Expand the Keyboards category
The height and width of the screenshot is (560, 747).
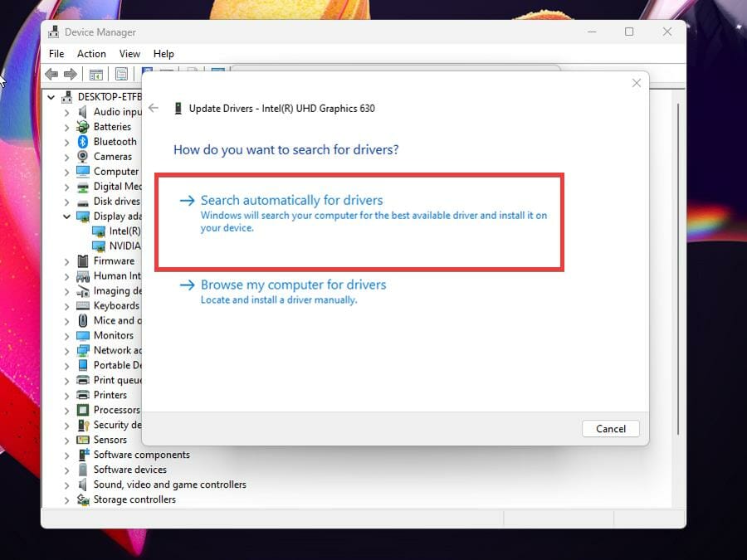[x=66, y=305]
